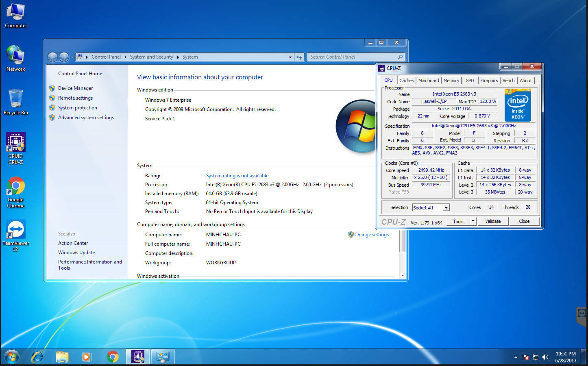588x366 pixels.
Task: Switch to the Mainboard tab
Action: tap(429, 81)
